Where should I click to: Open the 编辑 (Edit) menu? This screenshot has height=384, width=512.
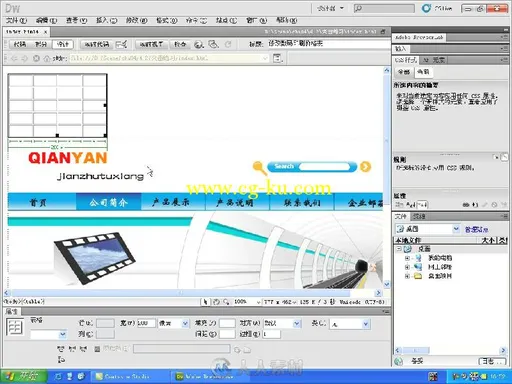46,21
